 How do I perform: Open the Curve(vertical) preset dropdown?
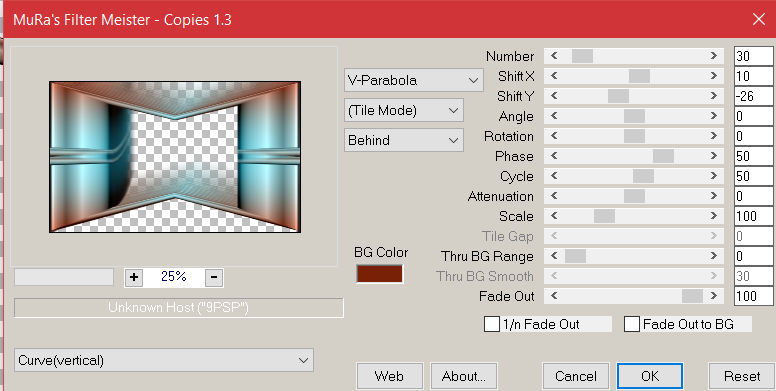(164, 360)
